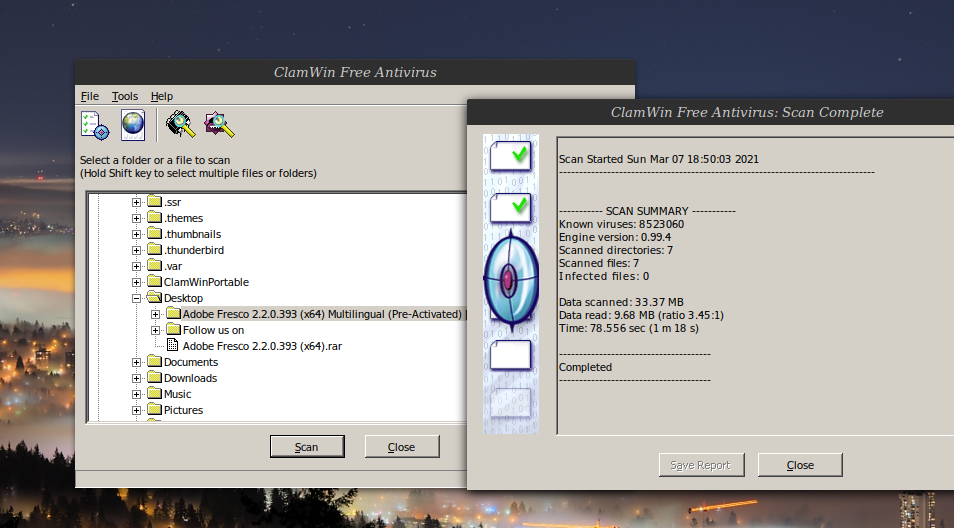The image size is (954, 528).
Task: Click the ClamWin target logo in dialog
Action: (511, 280)
